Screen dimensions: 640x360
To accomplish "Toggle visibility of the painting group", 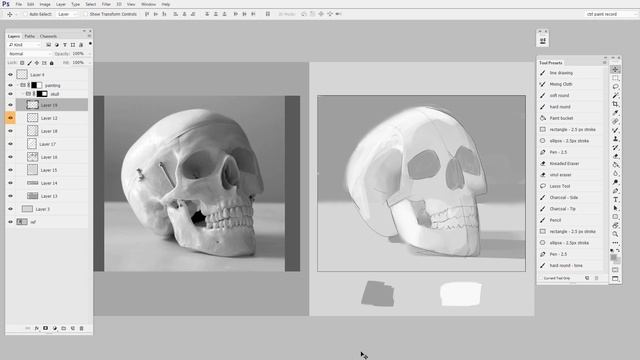I will 11,85.
